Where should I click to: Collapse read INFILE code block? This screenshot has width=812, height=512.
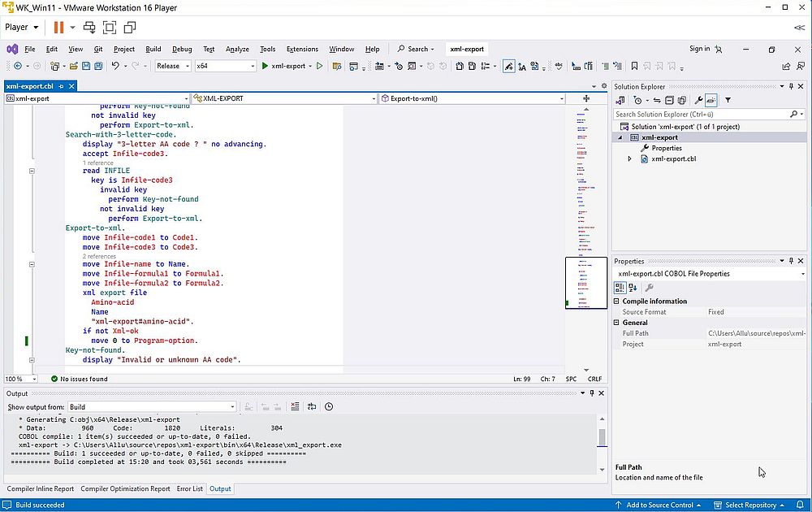[x=32, y=171]
